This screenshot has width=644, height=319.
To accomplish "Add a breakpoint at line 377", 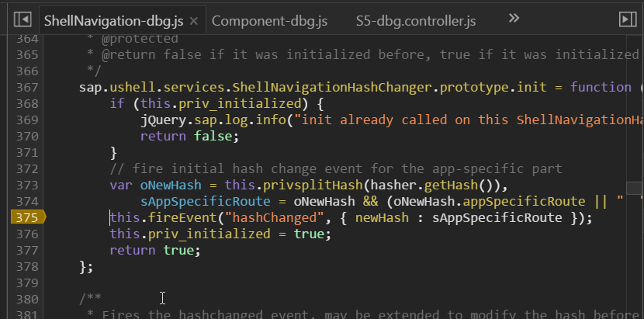I will (x=26, y=250).
